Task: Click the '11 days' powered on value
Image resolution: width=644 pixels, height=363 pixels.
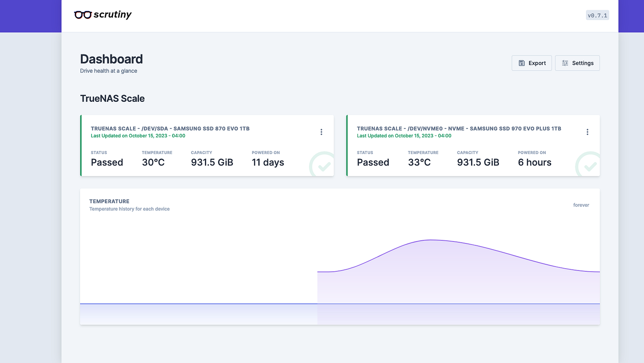Action: click(268, 162)
